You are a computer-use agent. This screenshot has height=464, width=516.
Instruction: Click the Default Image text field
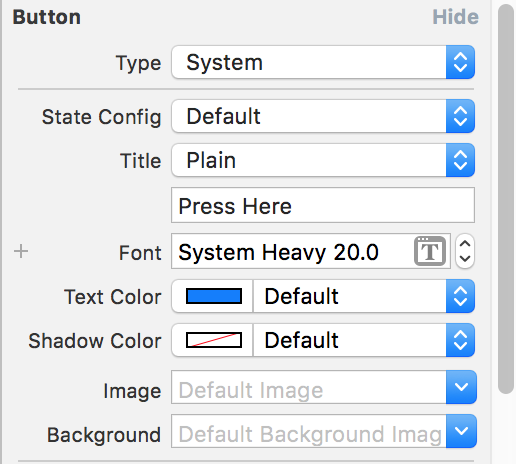309,387
